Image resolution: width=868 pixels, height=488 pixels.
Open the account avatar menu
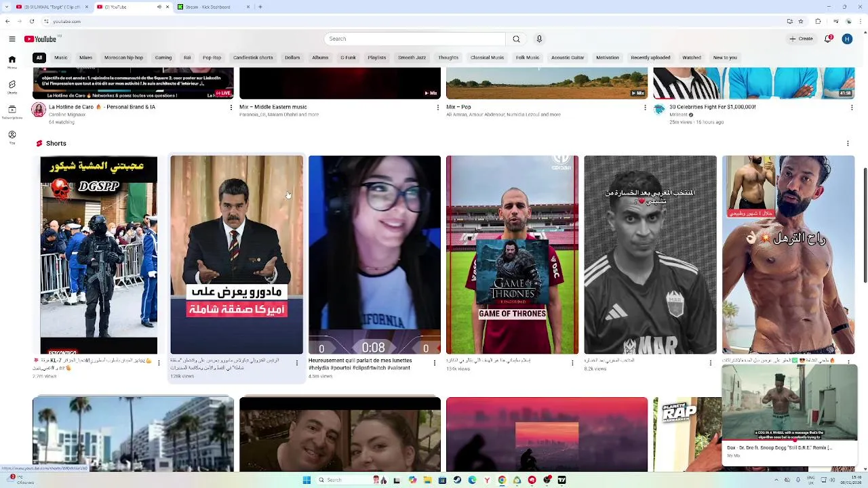point(847,39)
